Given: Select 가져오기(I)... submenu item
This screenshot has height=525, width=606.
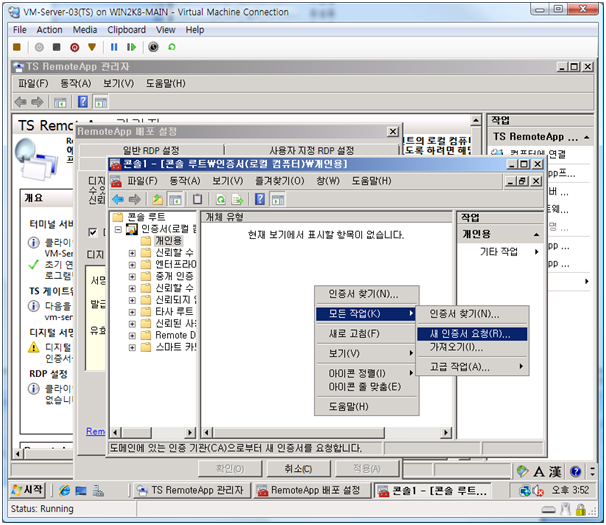Looking at the screenshot, I should 472,348.
